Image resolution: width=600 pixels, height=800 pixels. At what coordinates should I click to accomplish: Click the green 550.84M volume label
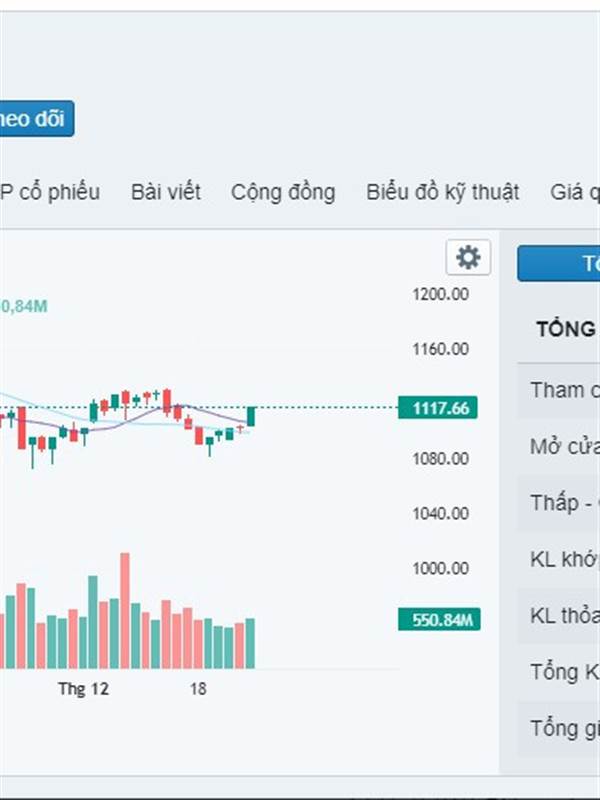click(x=438, y=620)
